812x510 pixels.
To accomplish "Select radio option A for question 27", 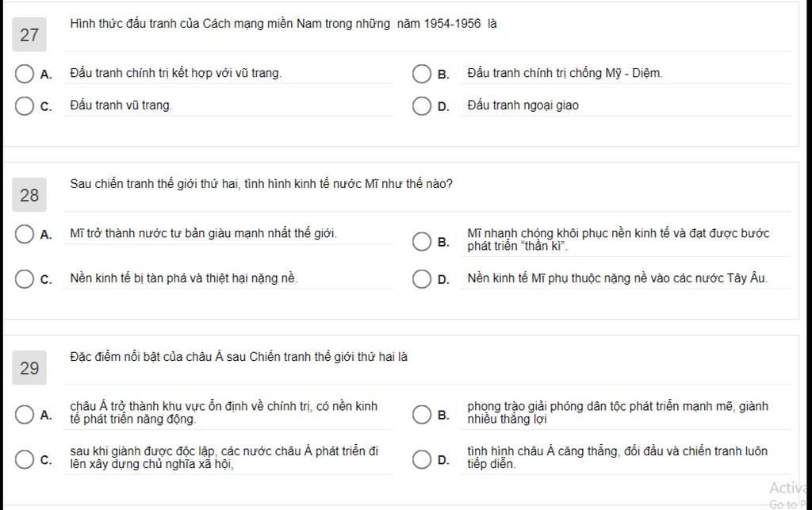I will (25, 74).
